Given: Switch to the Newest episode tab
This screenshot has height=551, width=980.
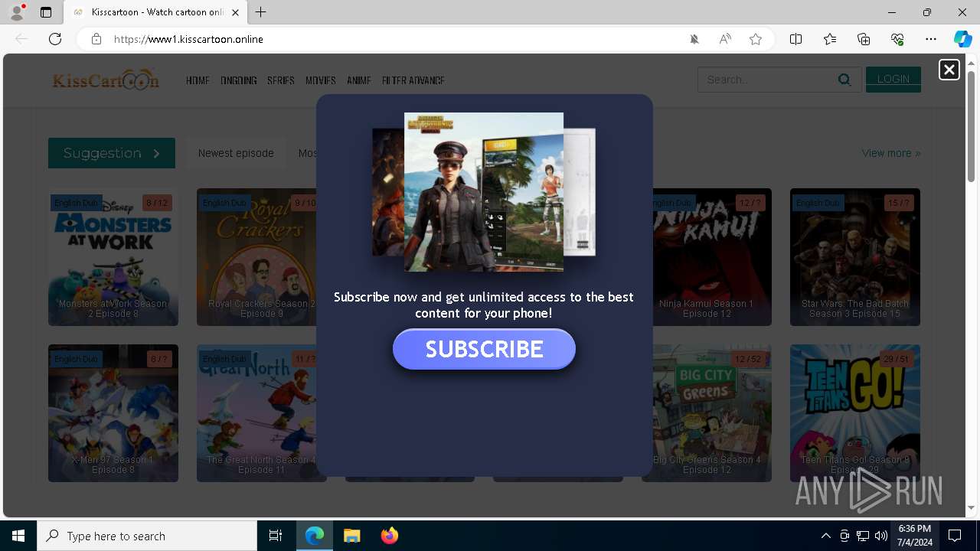Looking at the screenshot, I should (x=236, y=153).
